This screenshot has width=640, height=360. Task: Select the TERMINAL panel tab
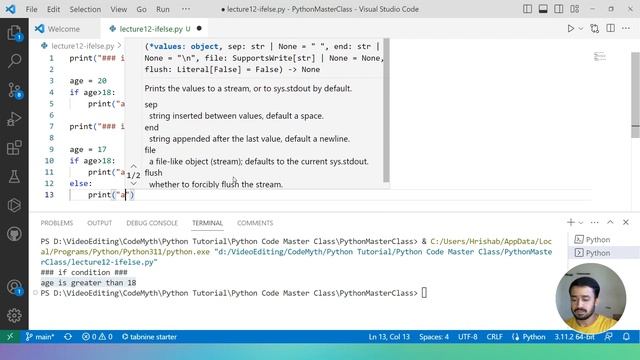pyautogui.click(x=207, y=223)
